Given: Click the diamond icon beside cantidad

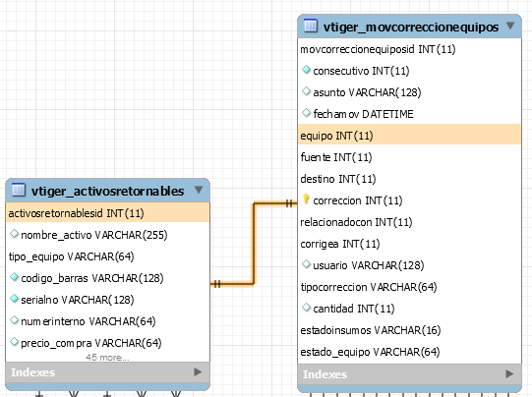Looking at the screenshot, I should click(306, 308).
